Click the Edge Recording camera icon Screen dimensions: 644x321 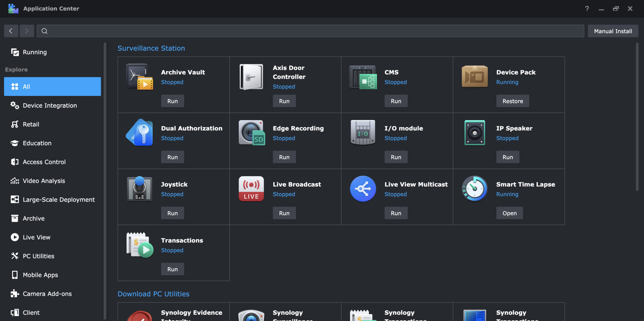coord(252,133)
